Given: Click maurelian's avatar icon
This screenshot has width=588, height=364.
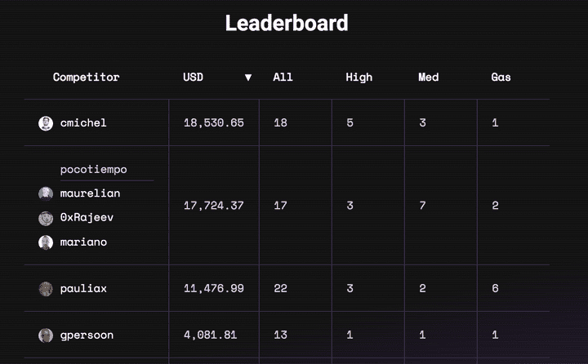Looking at the screenshot, I should [x=46, y=193].
